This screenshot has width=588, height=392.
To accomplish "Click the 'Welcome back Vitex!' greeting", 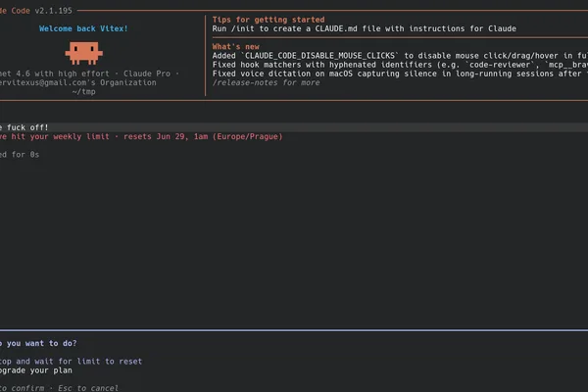I will 83,28.
